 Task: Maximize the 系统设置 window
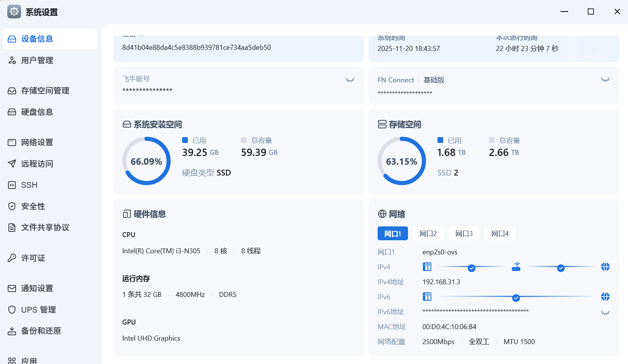coord(591,11)
